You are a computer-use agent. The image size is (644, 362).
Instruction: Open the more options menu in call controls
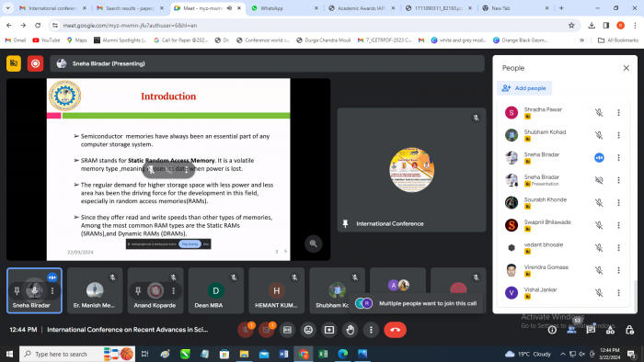(371, 330)
